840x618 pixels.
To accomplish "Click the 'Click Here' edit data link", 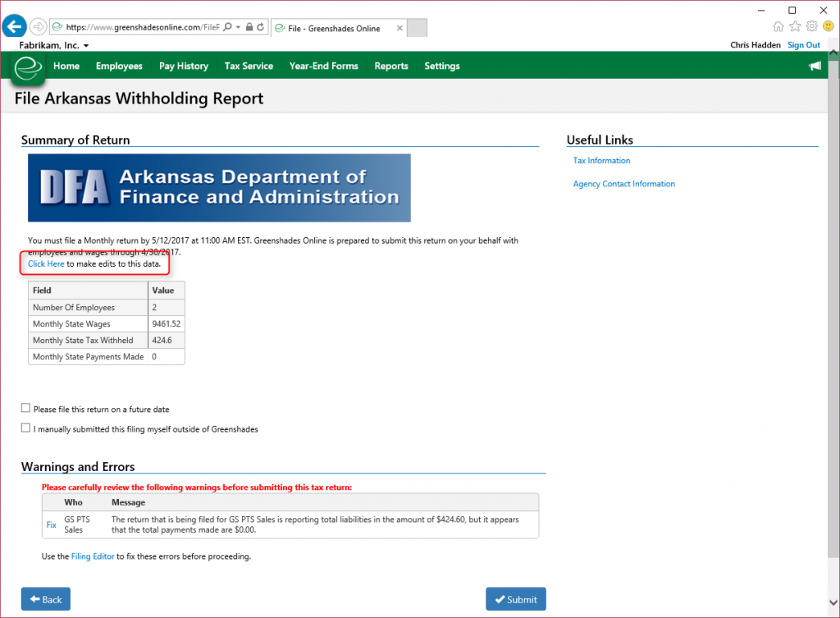I will pos(46,263).
